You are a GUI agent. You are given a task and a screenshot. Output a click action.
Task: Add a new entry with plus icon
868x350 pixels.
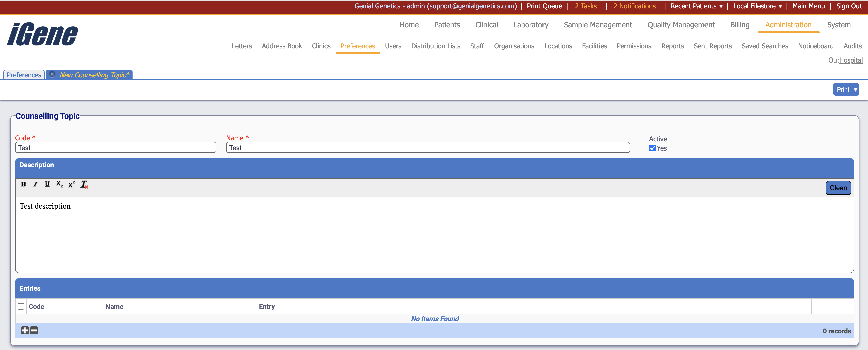[25, 330]
